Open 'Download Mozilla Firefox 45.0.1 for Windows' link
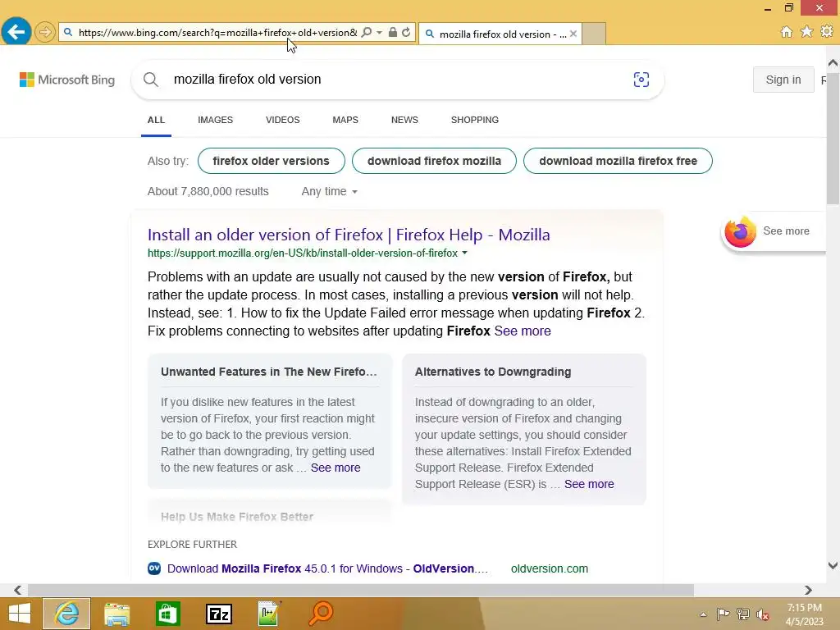 327,568
